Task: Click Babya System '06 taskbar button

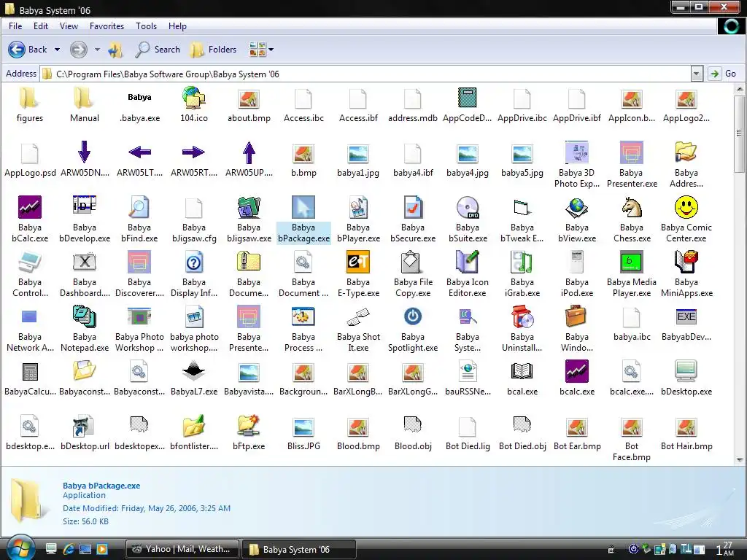Action: pyautogui.click(x=299, y=550)
